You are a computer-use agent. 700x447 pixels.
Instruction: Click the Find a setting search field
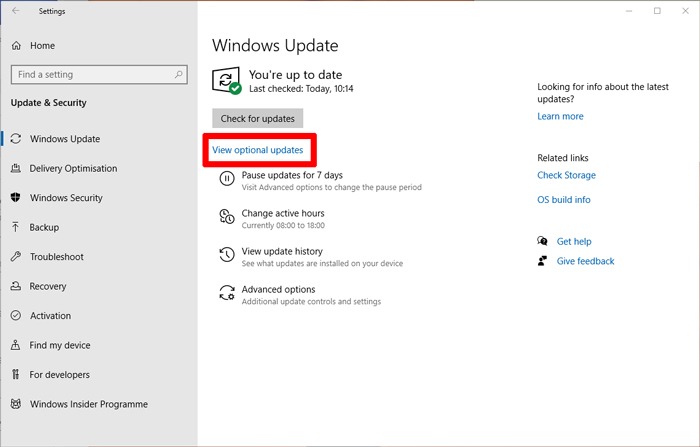99,75
